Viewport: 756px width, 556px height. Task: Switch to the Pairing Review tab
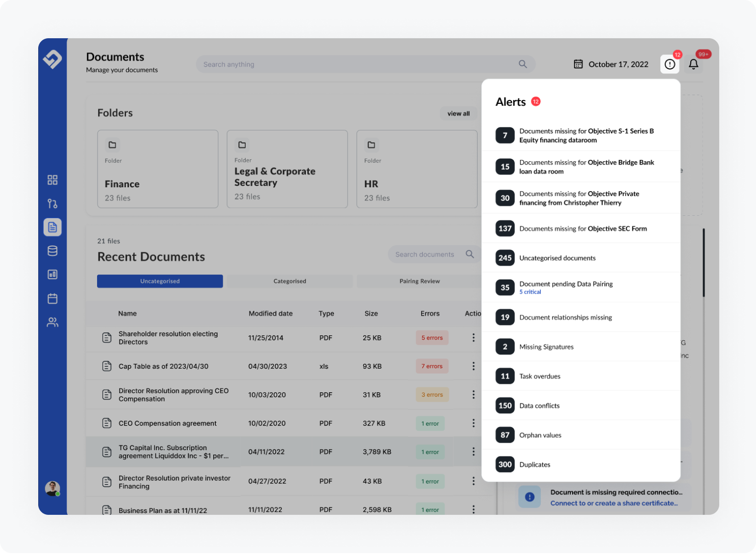(x=420, y=281)
